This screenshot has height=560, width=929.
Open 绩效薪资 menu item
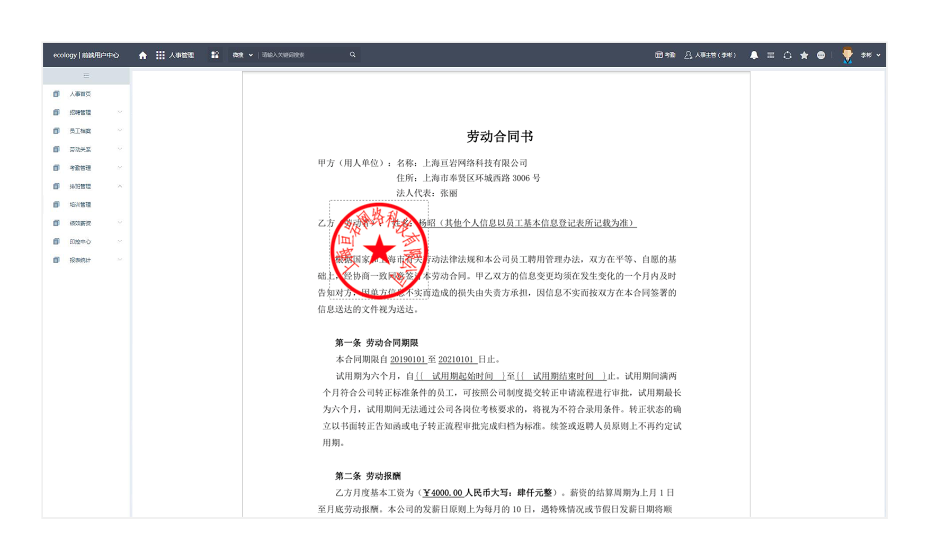pyautogui.click(x=80, y=223)
